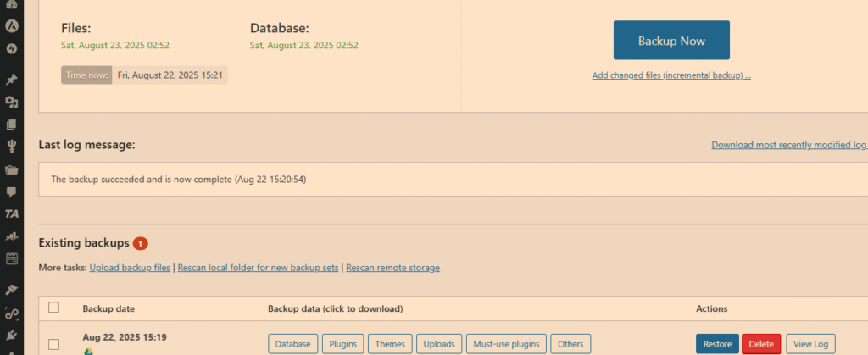Click the 'Actions' column header
Viewport: 868px width, 355px height.
point(711,308)
